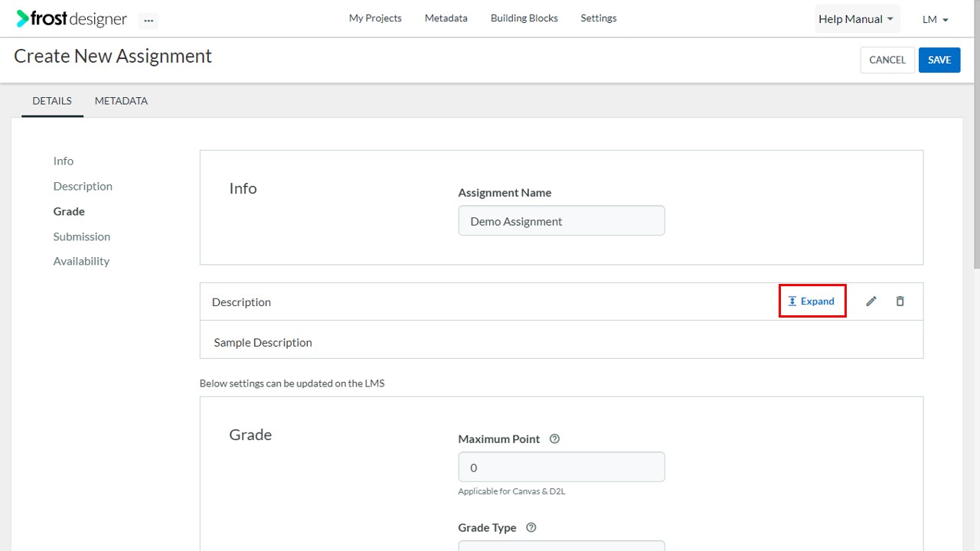Switch to the DETAILS tab

point(52,101)
